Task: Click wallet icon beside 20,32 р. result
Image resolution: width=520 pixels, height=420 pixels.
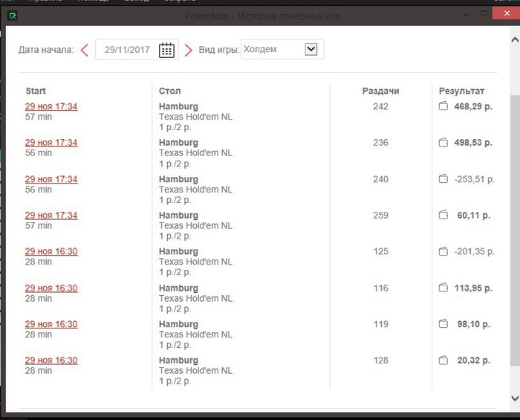Action: coord(443,360)
